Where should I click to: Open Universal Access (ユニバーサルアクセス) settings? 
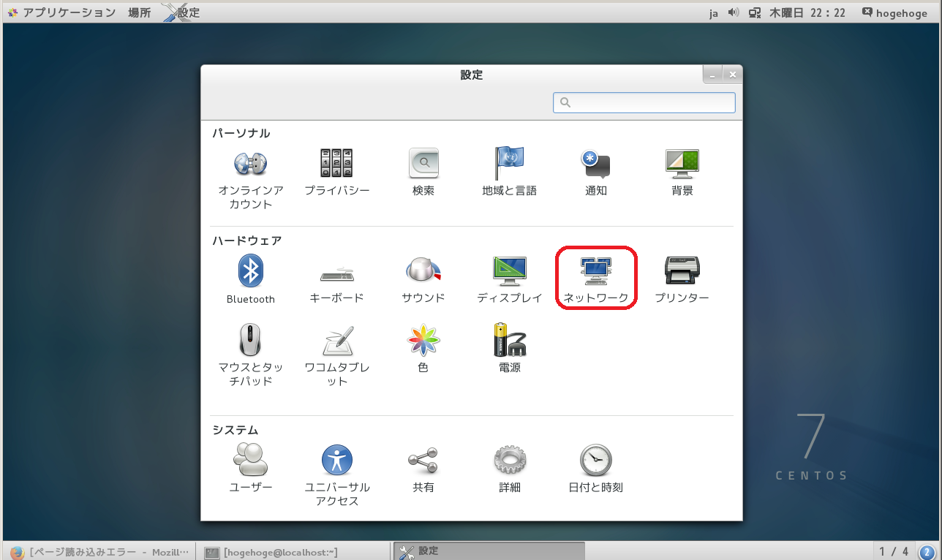pyautogui.click(x=337, y=475)
